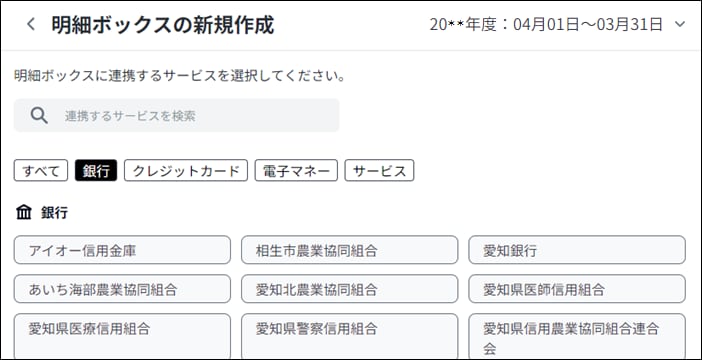Choose 相生市農業協同組合
Screen dimensions: 702x360
[x=350, y=250]
